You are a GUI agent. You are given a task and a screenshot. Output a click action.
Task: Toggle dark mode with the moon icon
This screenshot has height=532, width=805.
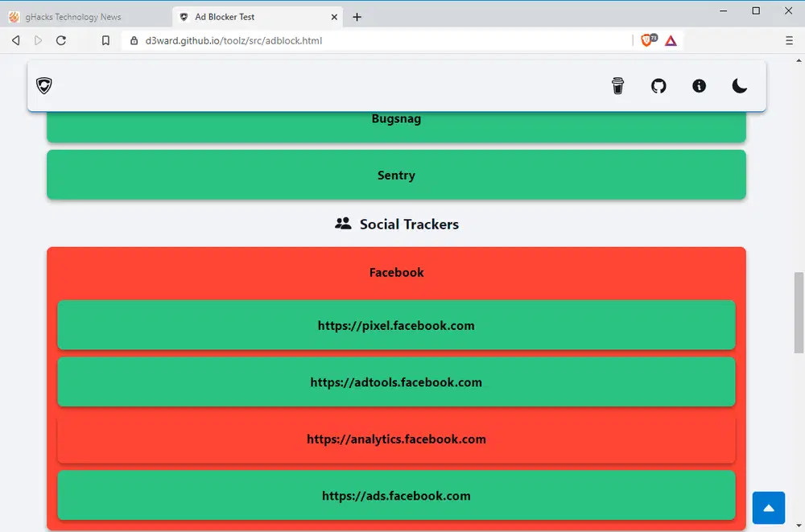click(x=739, y=86)
